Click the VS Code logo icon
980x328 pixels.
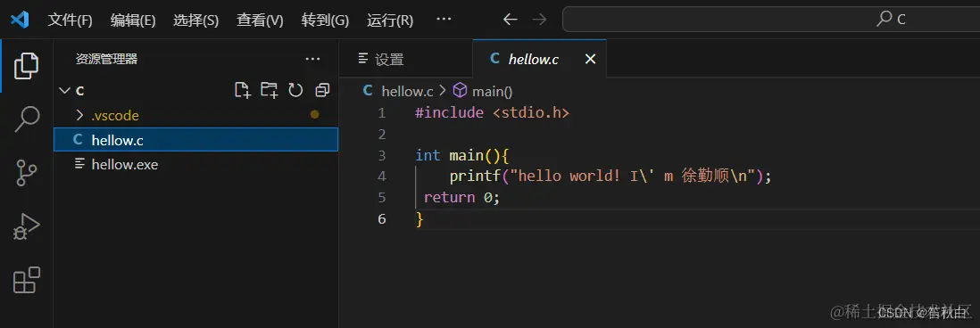tap(20, 20)
